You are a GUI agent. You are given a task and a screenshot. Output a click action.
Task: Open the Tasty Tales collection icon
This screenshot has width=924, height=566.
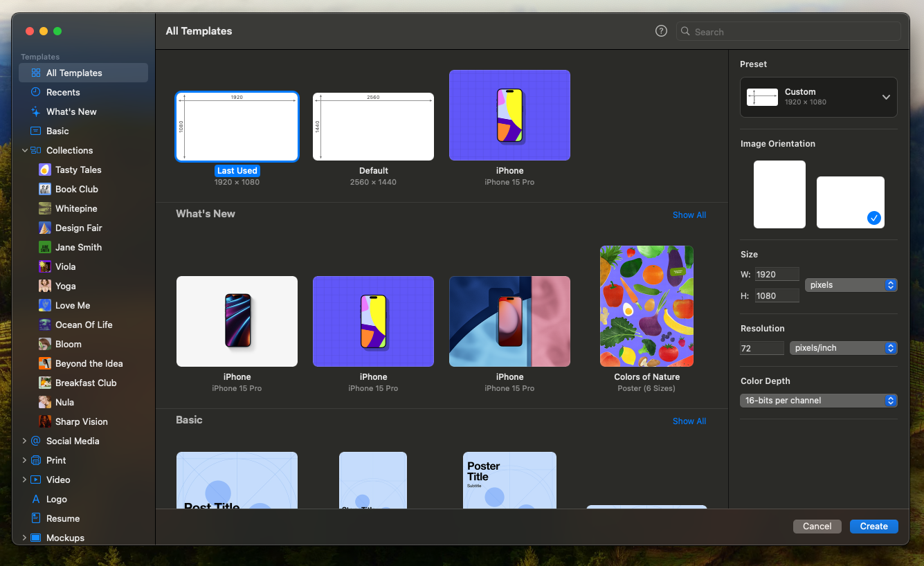click(45, 170)
